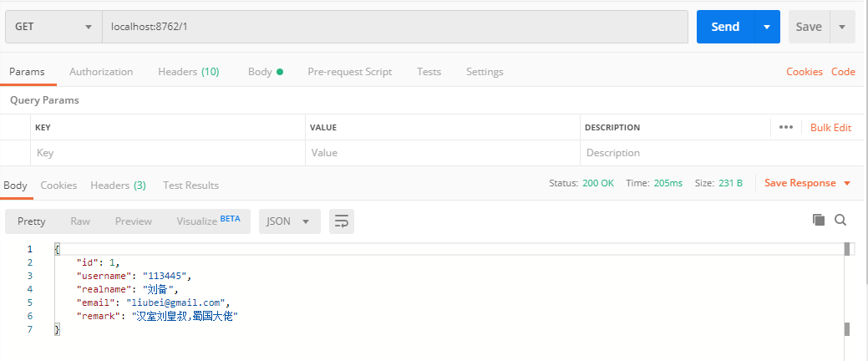Toggle the wrap lines icon
868x361 pixels.
(342, 221)
